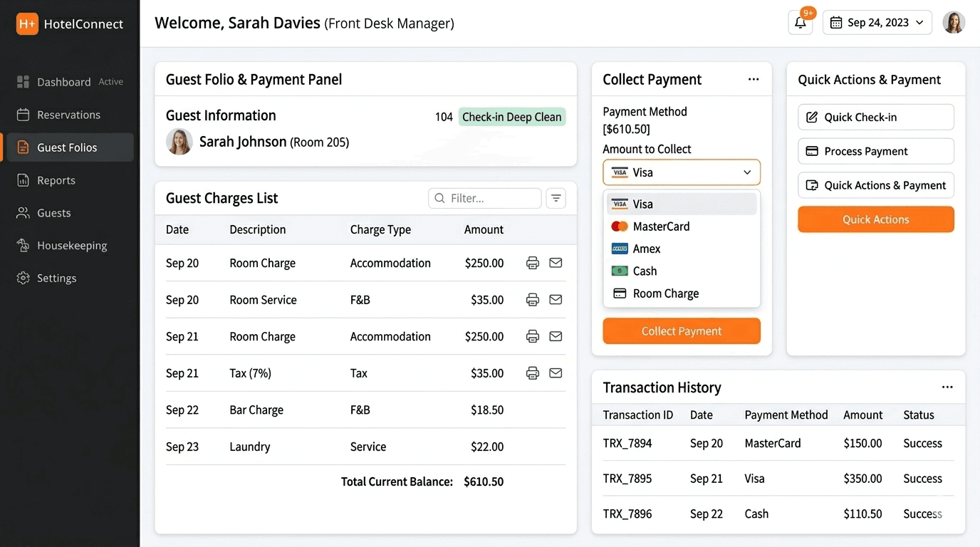Click the Quick Check-in button
Viewport: 980px width, 547px height.
(x=875, y=118)
